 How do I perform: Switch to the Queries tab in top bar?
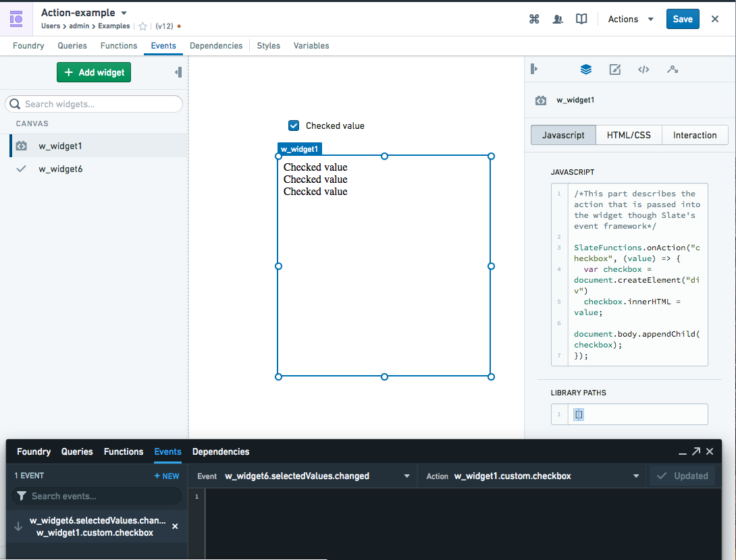click(x=72, y=45)
